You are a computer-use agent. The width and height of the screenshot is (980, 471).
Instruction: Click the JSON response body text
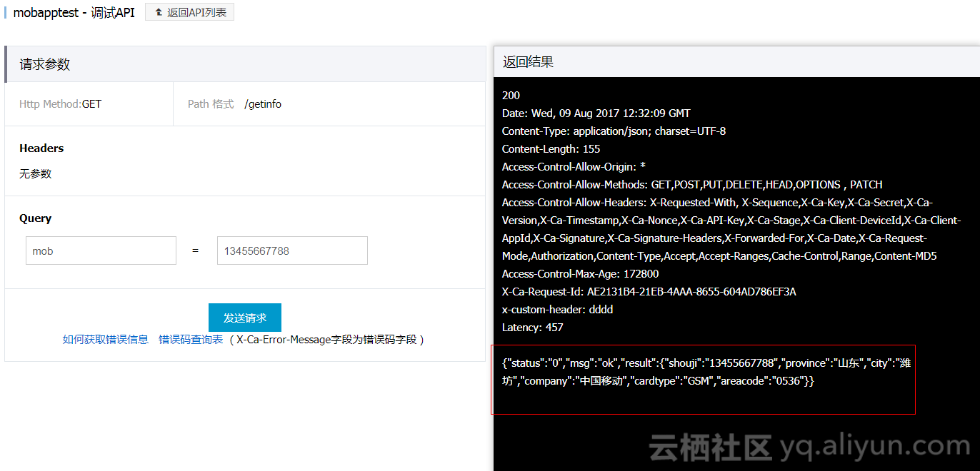[706, 372]
